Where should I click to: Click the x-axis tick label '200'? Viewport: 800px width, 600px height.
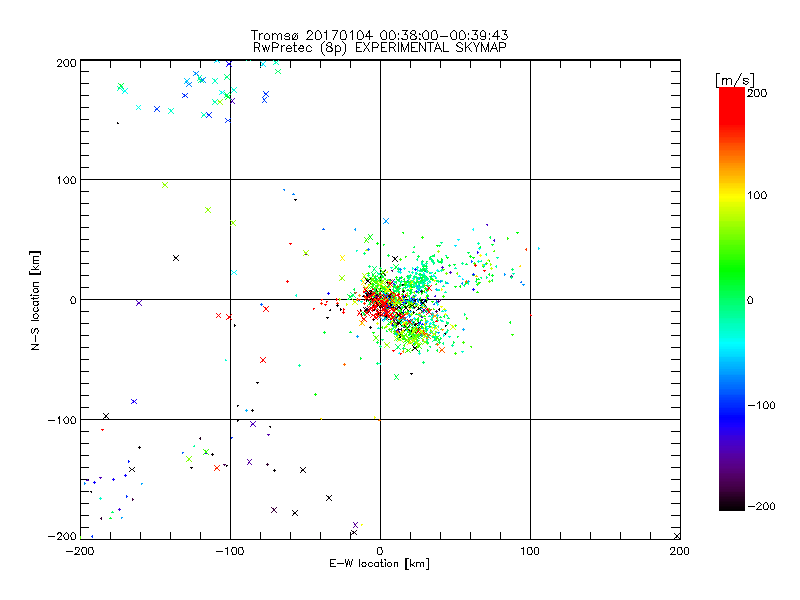tap(680, 551)
